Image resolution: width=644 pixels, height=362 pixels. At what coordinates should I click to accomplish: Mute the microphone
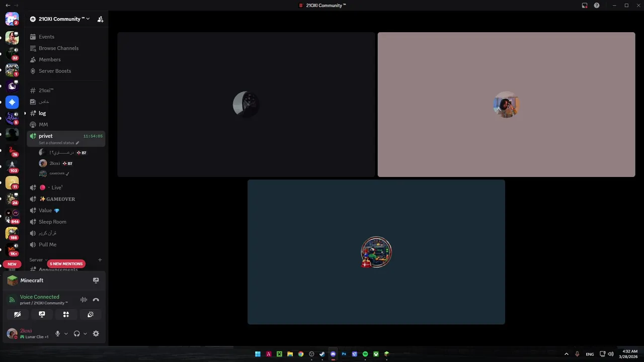point(58,334)
